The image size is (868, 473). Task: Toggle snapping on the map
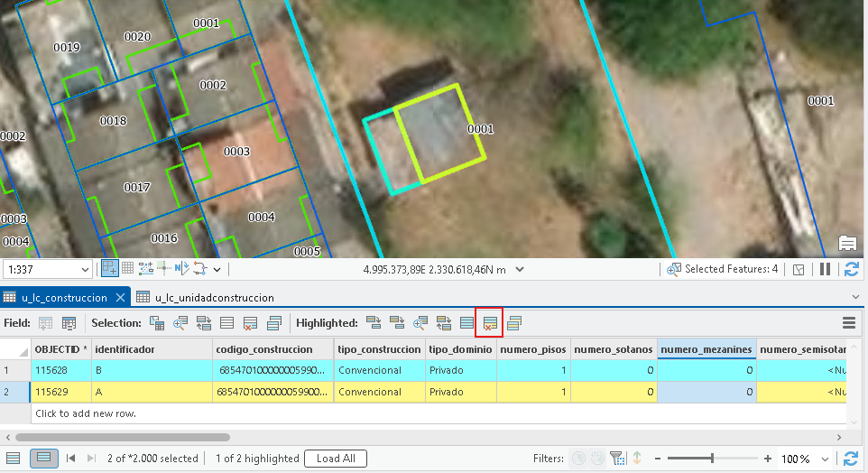[109, 269]
